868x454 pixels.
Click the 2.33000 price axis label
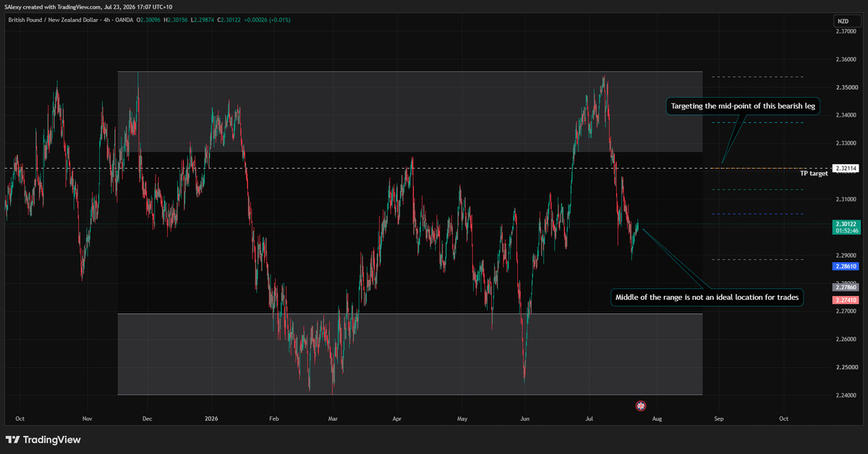[847, 143]
